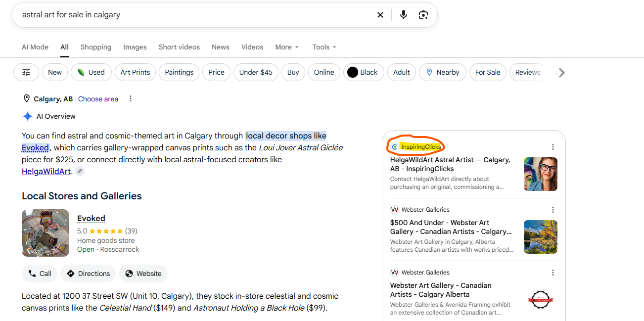644x321 pixels.
Task: Click the Evoked store photo thumbnail
Action: coord(46,233)
